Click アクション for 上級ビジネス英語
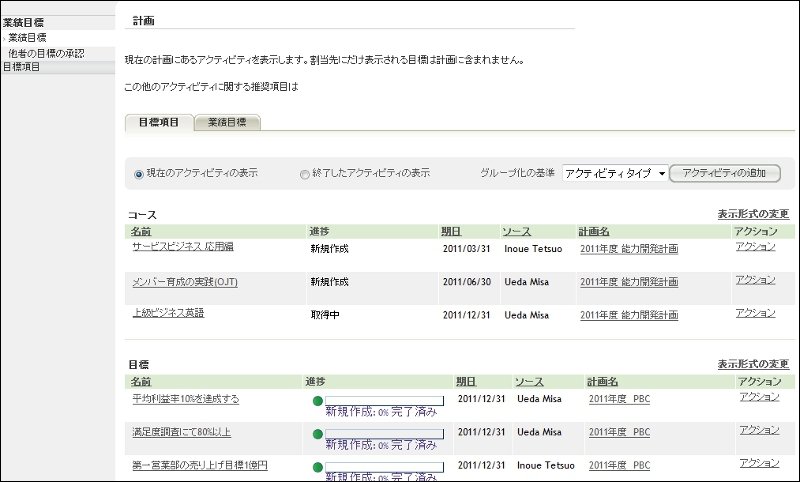800x482 pixels. [x=755, y=313]
